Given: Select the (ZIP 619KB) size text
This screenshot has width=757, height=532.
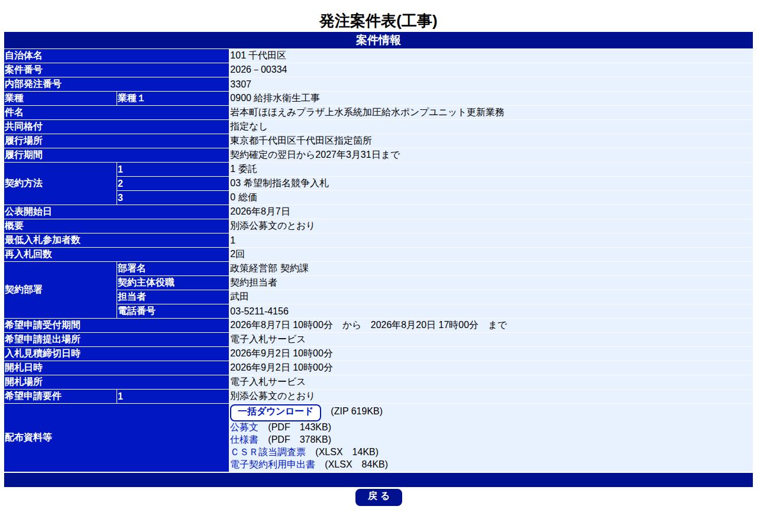Looking at the screenshot, I should coord(357,411).
